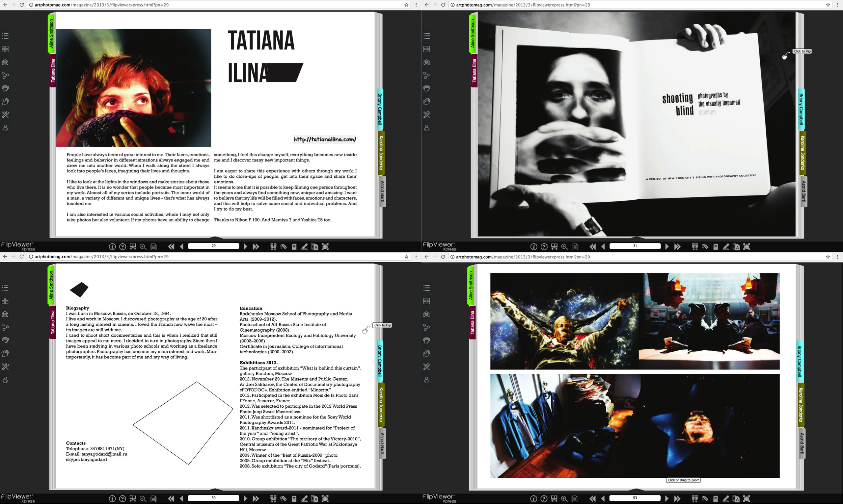Click share icon in page 31 window sidebar
This screenshot has height=504, width=843.
pyautogui.click(x=426, y=75)
